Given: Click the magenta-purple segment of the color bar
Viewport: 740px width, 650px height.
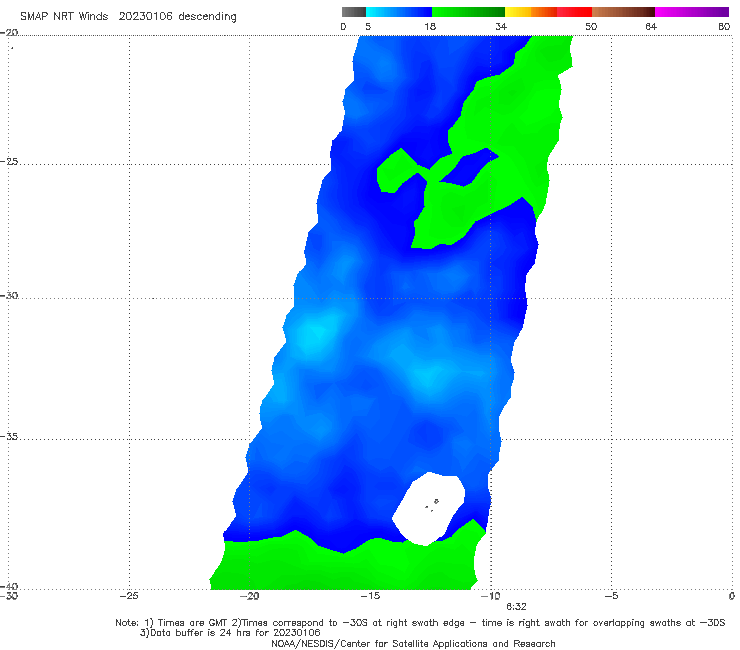Looking at the screenshot, I should 692,12.
